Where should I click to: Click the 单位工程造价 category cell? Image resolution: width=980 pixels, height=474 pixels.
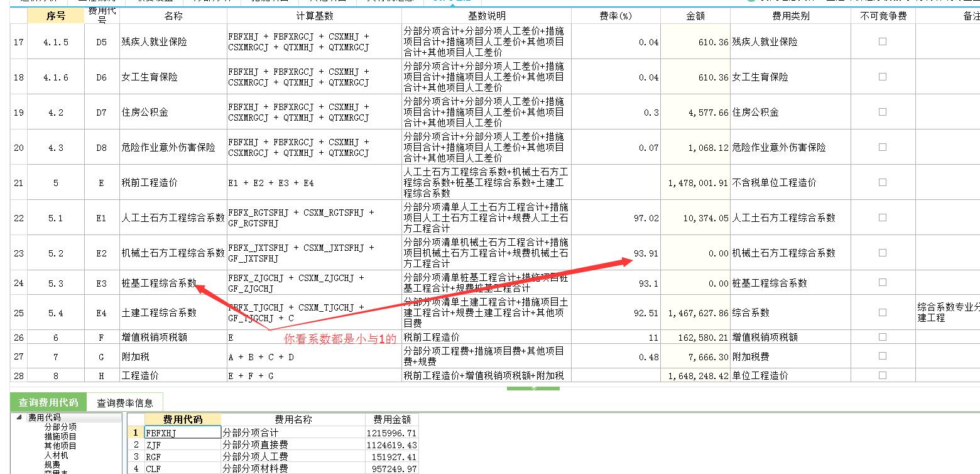tap(790, 375)
